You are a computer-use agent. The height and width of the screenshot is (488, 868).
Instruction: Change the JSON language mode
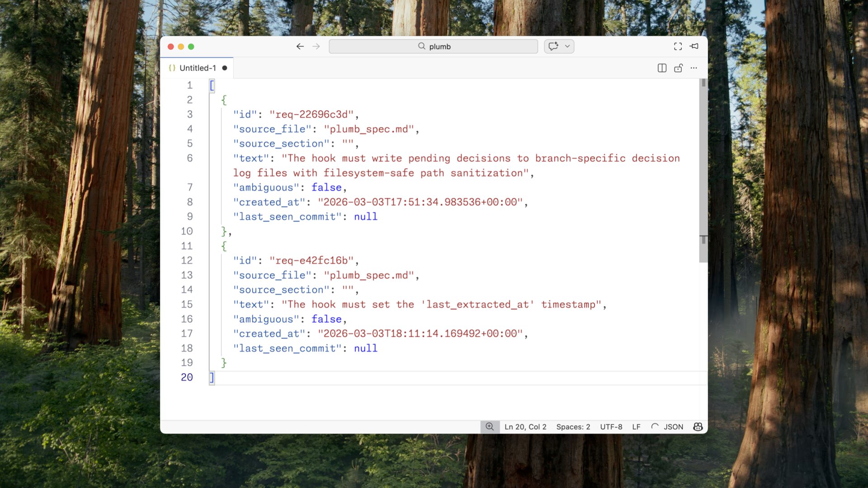tap(673, 427)
